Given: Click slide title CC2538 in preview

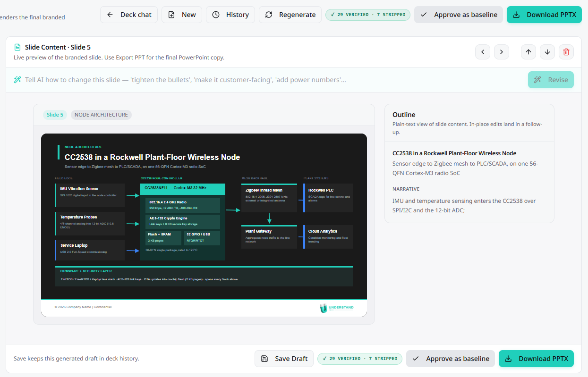Looking at the screenshot, I should tap(152, 157).
